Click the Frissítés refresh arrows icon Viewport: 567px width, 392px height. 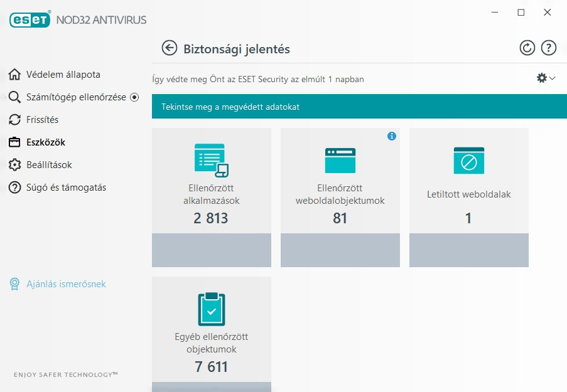tap(14, 120)
